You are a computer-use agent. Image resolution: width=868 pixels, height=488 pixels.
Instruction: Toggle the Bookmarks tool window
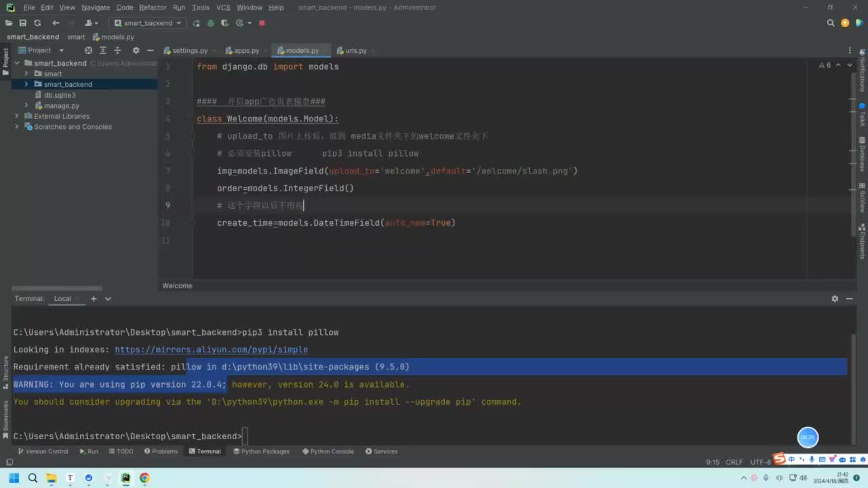[x=5, y=419]
